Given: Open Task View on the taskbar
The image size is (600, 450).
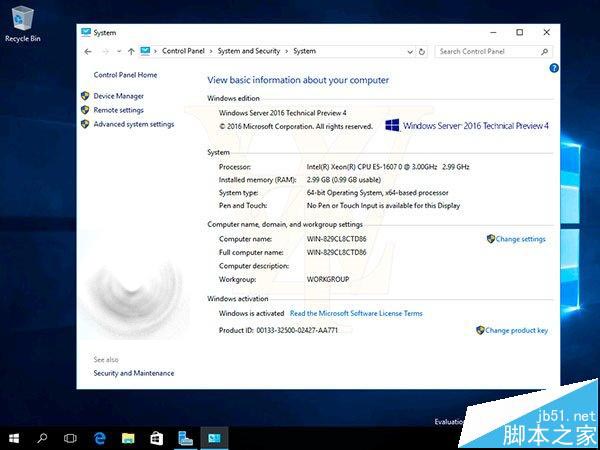Looking at the screenshot, I should click(x=70, y=438).
